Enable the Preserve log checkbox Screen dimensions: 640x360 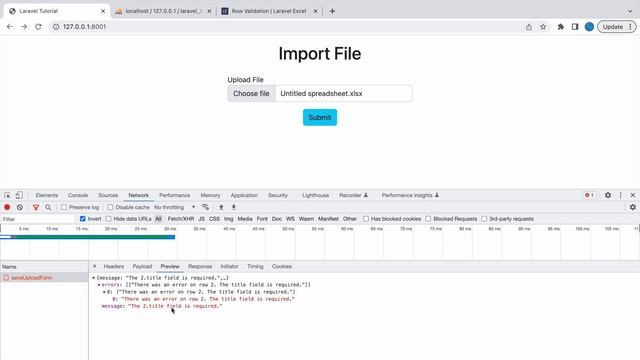[64, 207]
